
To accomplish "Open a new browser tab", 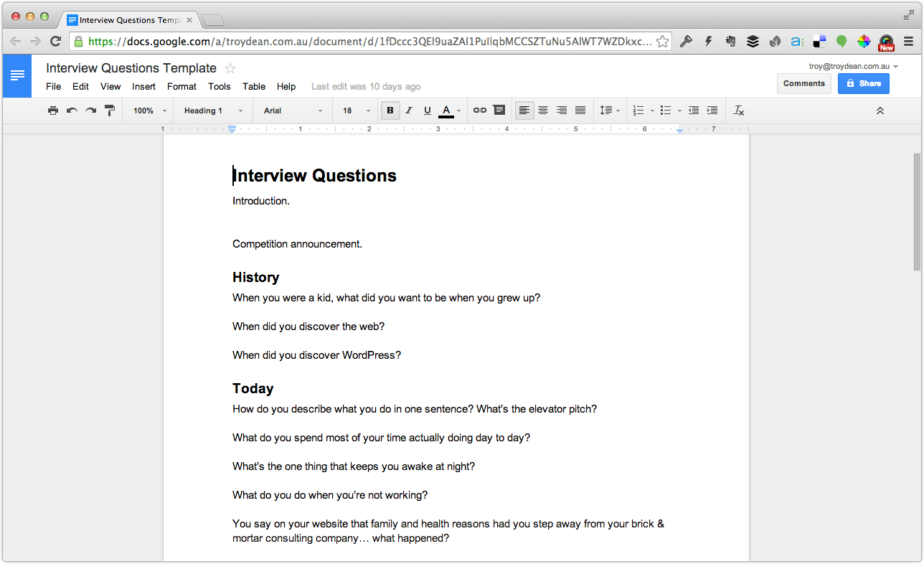I will pyautogui.click(x=214, y=20).
